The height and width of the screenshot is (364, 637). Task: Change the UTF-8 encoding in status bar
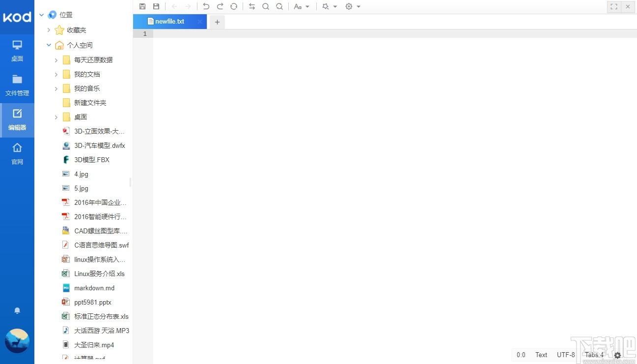566,355
